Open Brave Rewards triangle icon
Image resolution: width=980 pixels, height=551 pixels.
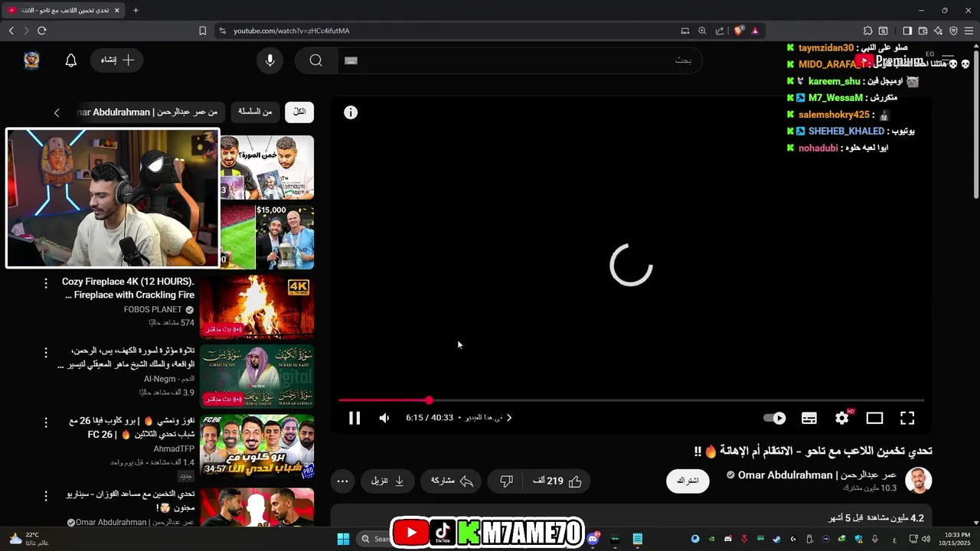pos(755,31)
